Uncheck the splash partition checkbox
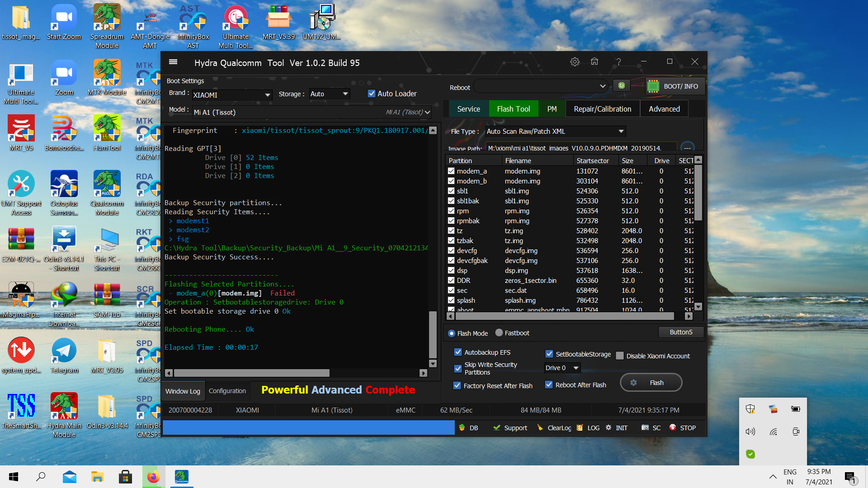 [x=451, y=300]
